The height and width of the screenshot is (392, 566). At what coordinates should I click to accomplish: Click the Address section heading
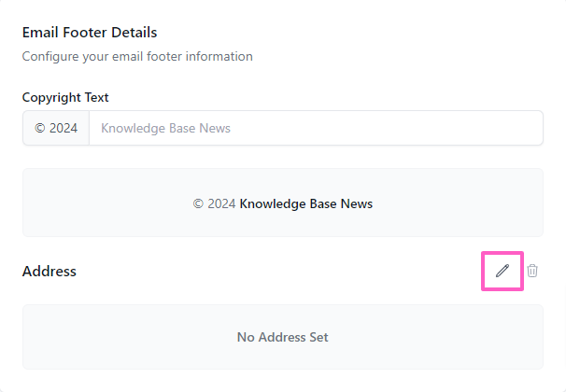49,272
